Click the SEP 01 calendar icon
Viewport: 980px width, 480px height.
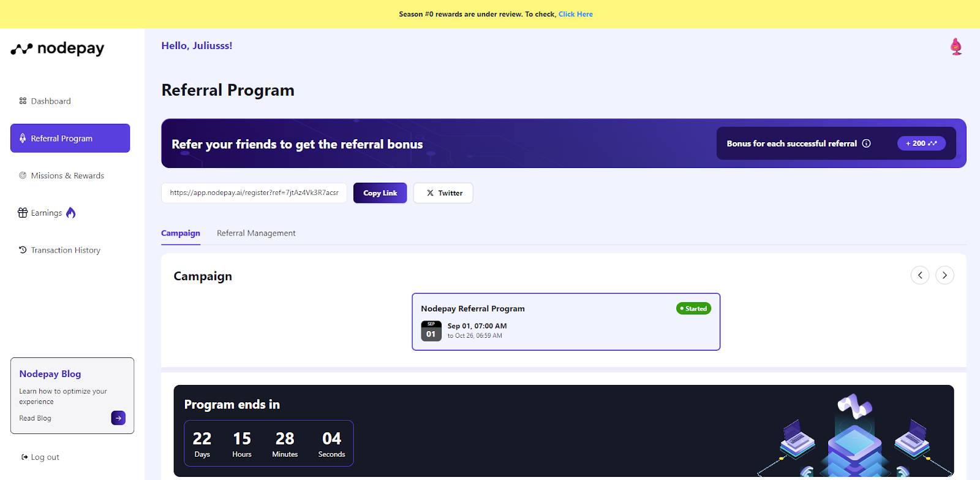tap(431, 331)
